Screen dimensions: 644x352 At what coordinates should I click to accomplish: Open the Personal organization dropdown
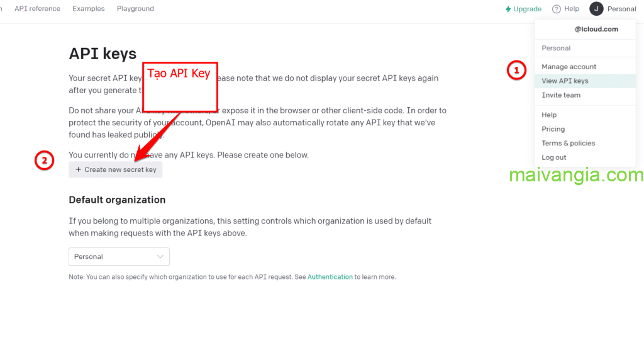pos(119,257)
